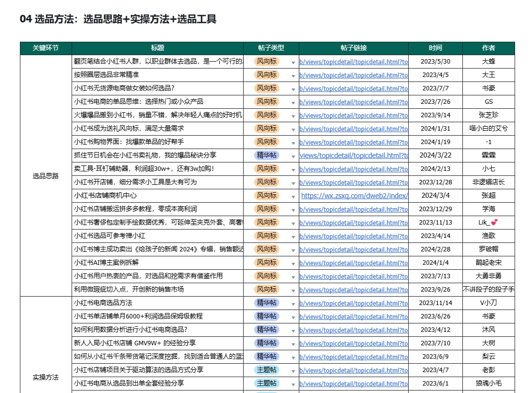Open post-type dropdown for 小红书店铺项目关于驱动算法 row

point(293,371)
